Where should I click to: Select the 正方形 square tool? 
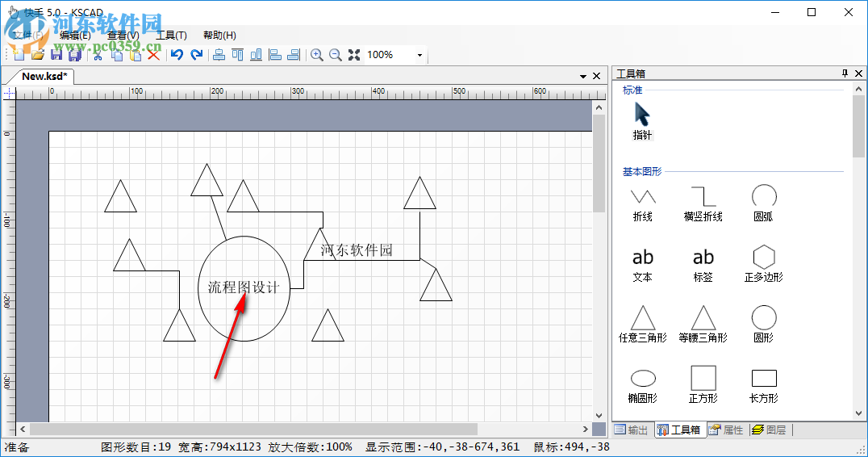703,384
